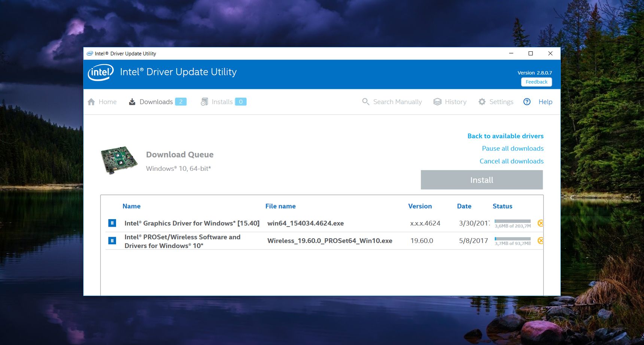This screenshot has height=345, width=644.
Task: Click the 3,7MB of 93,7MB status text
Action: click(513, 243)
